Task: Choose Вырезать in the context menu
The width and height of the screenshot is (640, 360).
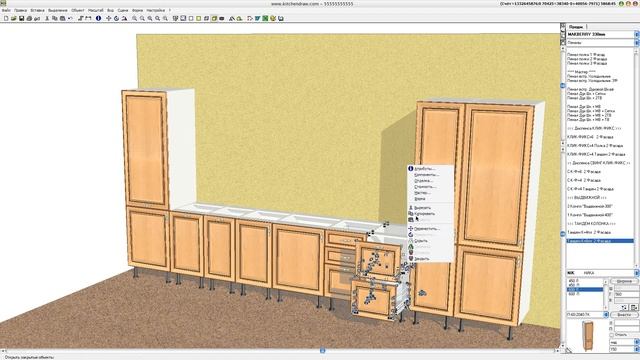Action: coord(422,208)
